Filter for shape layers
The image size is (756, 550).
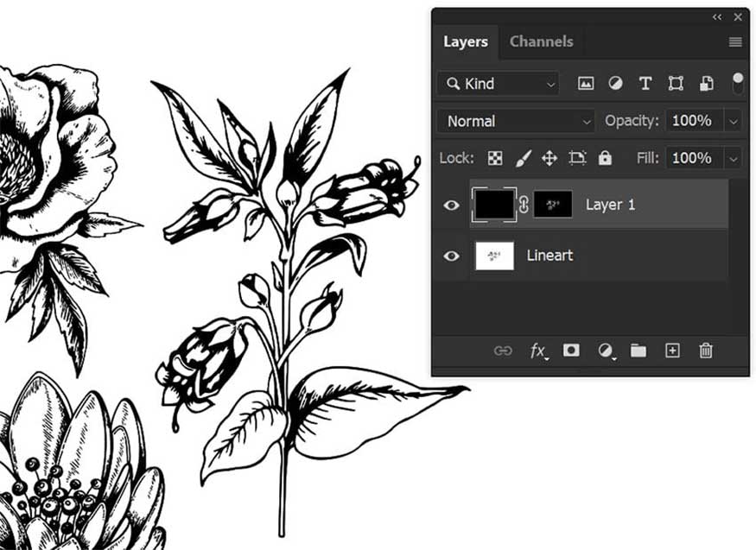(x=676, y=84)
